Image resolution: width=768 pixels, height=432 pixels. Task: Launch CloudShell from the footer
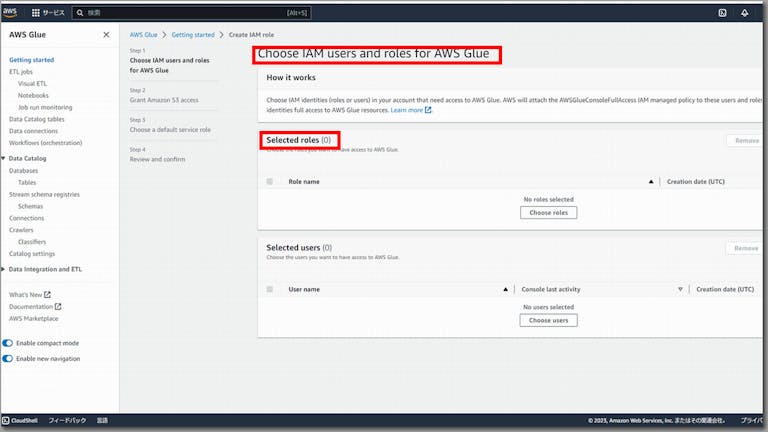click(x=20, y=420)
